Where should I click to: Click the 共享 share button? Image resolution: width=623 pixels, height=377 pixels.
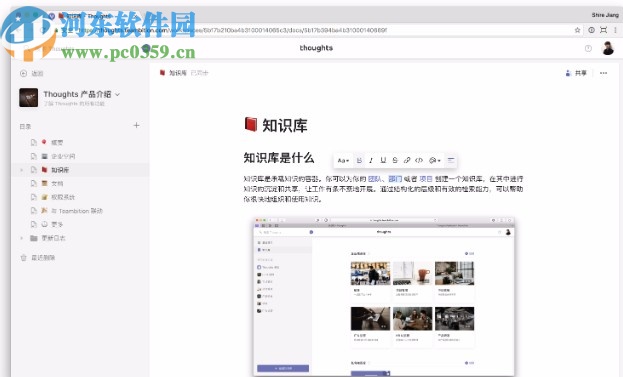point(576,73)
